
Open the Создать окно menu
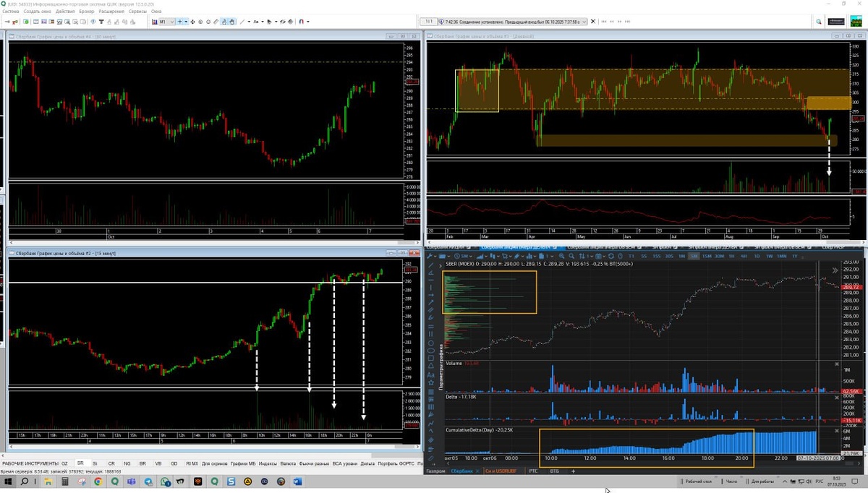37,12
